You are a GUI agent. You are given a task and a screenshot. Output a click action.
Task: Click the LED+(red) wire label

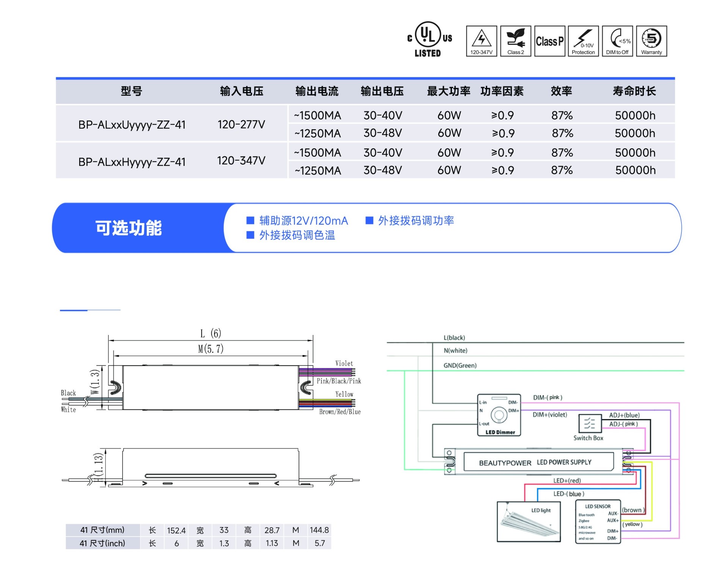567,480
